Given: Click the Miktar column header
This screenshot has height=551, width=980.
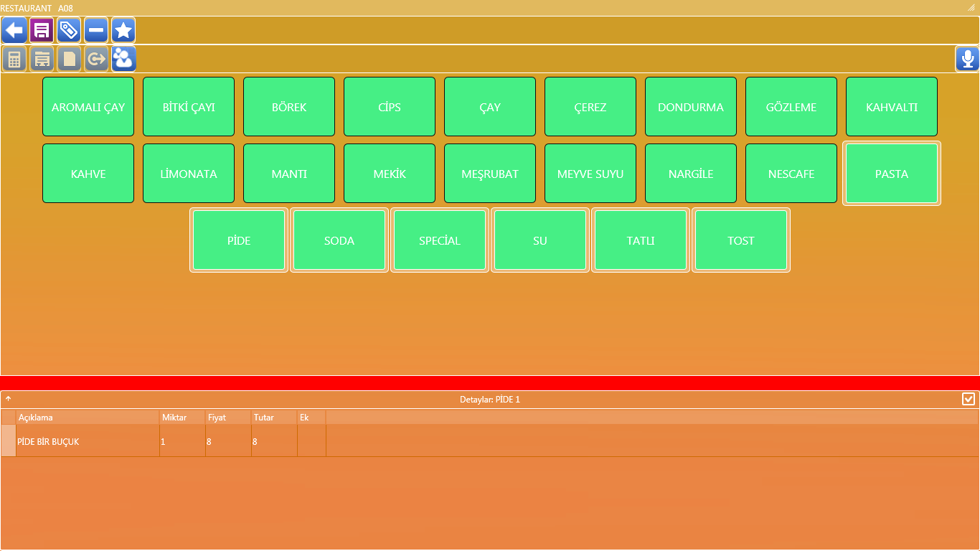Looking at the screenshot, I should [182, 418].
